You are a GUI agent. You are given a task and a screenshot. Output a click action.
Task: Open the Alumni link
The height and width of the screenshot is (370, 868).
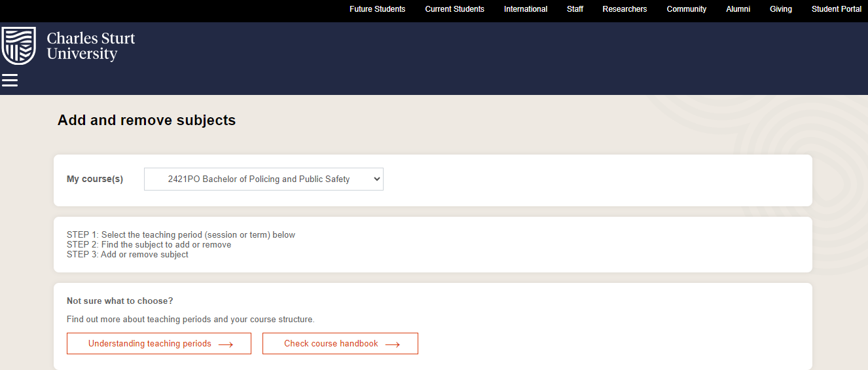click(x=738, y=9)
